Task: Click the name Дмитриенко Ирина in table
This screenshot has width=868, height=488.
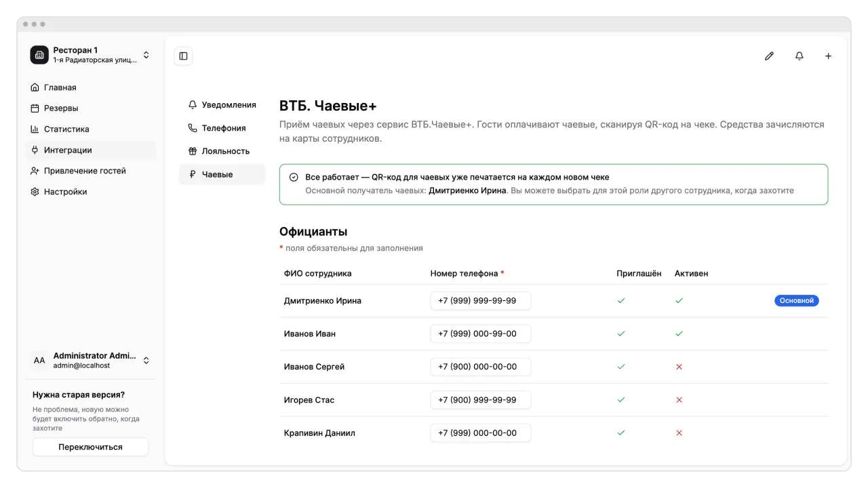Action: (322, 301)
